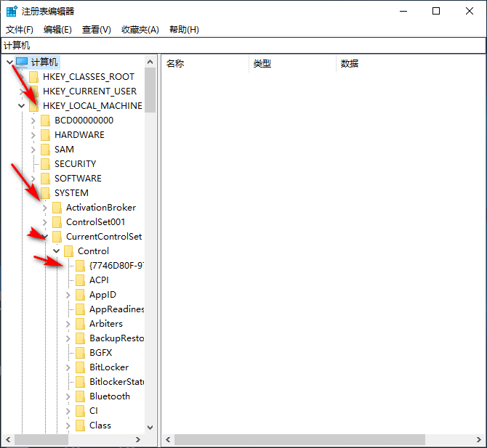
Task: Click the tree pane vertical scrollbar down arrow
Action: click(150, 428)
